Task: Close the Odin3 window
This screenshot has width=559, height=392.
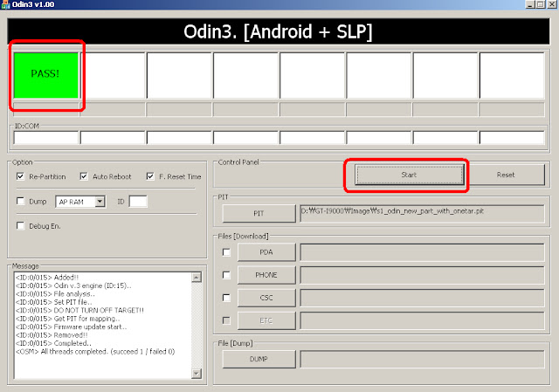Action: tap(552, 4)
